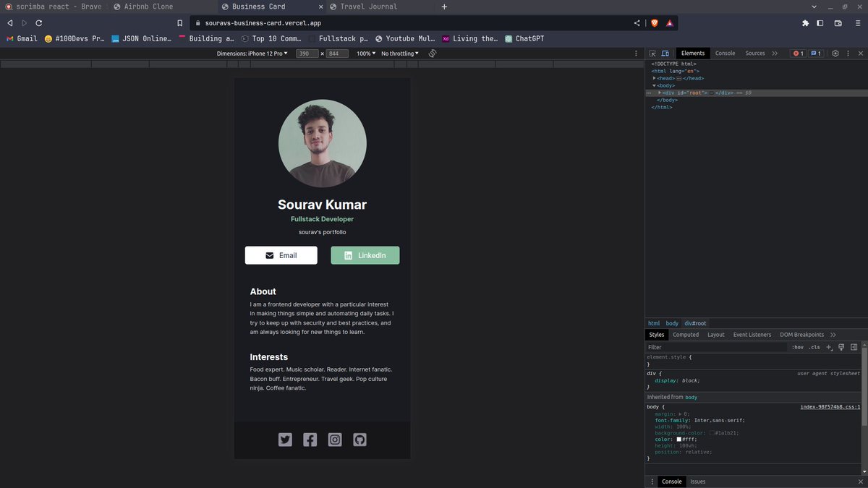Open the No throttling dropdown

(400, 53)
